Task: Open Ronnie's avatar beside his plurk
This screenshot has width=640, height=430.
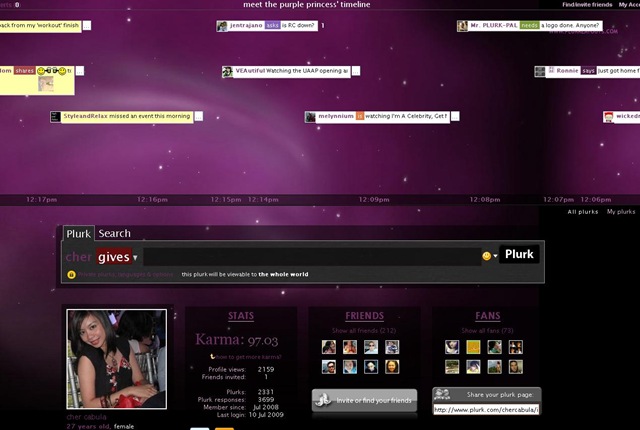Action: click(x=540, y=71)
